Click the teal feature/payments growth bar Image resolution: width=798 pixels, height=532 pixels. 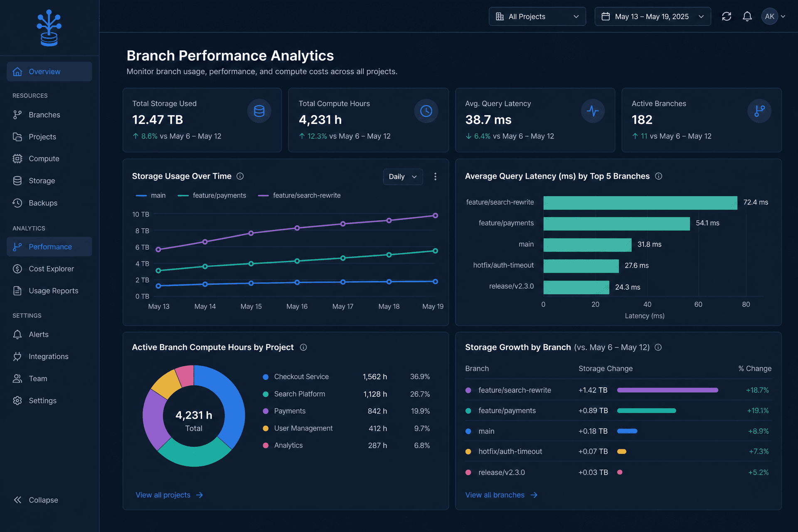(646, 411)
